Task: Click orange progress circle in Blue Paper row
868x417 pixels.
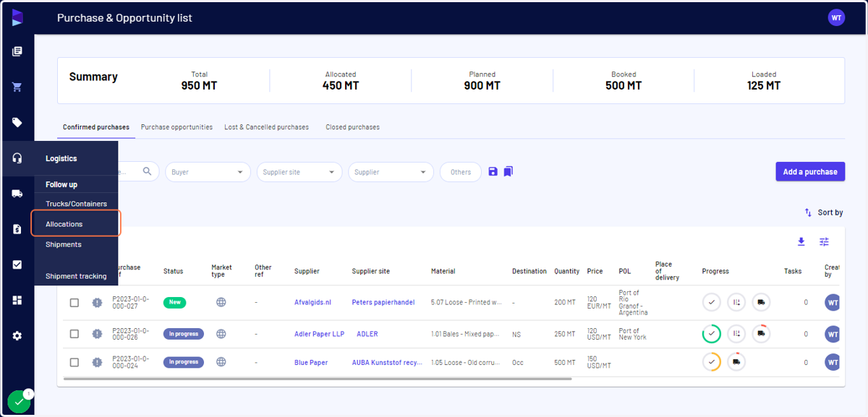Action: click(712, 362)
